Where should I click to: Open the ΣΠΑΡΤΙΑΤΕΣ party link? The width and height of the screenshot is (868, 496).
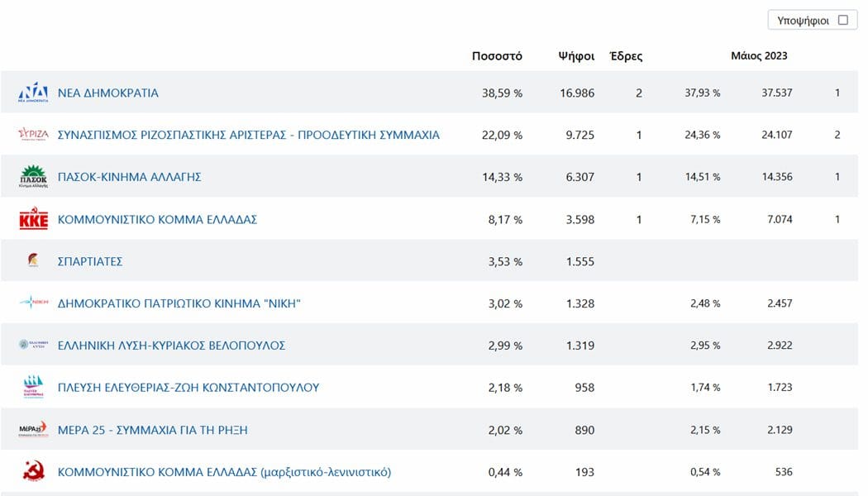pos(89,262)
